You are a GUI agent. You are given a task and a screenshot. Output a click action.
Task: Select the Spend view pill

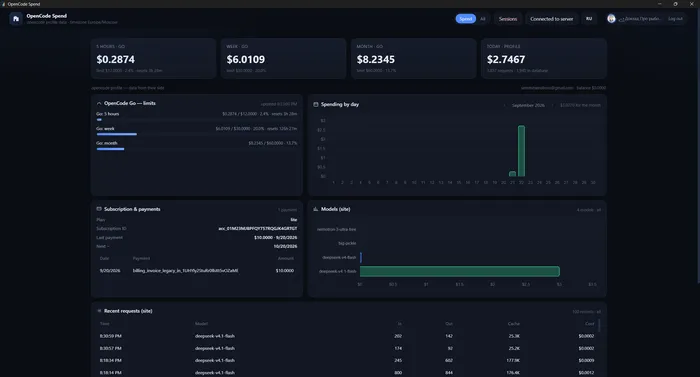[466, 19]
